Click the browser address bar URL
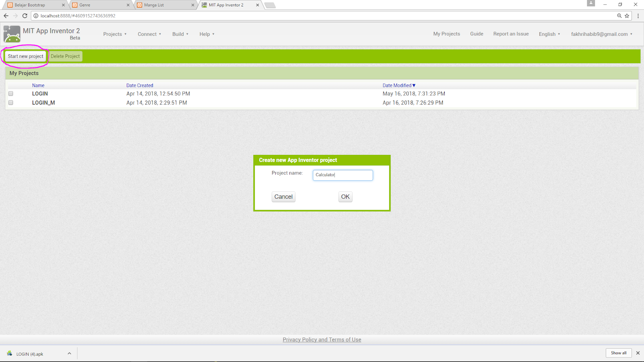This screenshot has width=644, height=362. [78, 16]
